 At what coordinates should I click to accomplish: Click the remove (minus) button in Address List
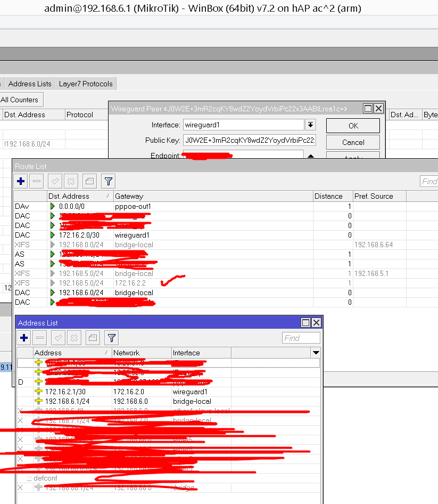pyautogui.click(x=40, y=338)
